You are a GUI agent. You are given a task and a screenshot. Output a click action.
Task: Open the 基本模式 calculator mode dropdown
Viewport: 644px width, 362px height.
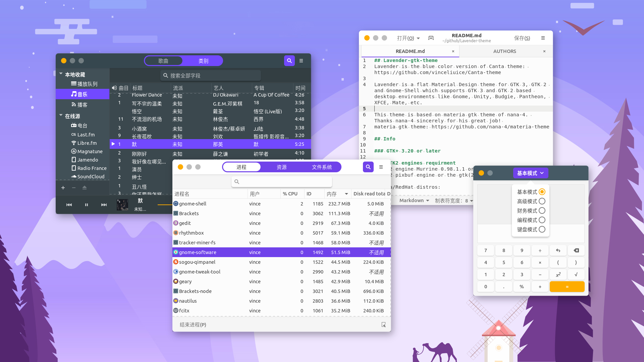531,173
